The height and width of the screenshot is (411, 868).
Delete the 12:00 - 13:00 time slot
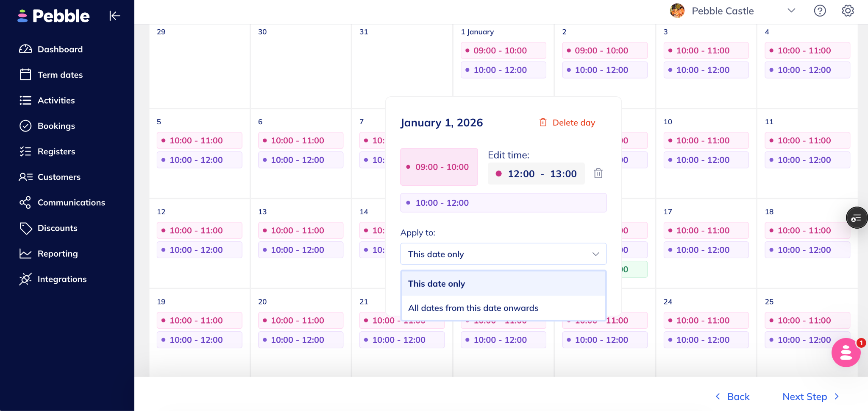(598, 173)
